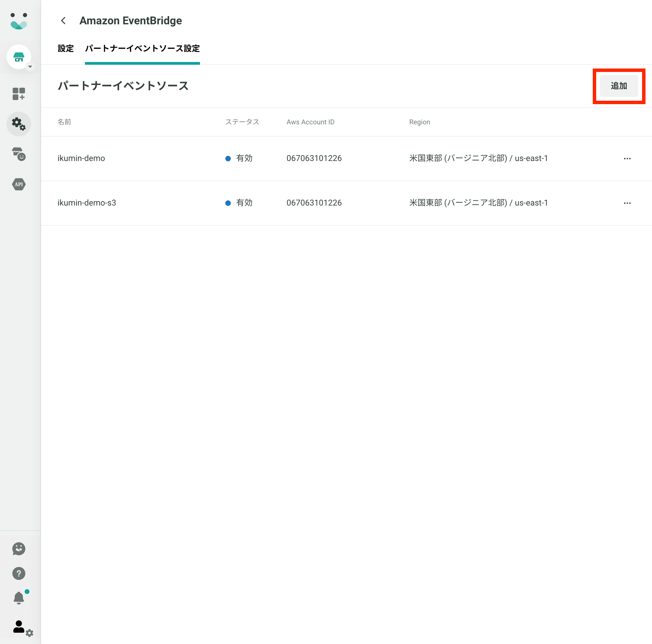Click the 追加 button
This screenshot has height=644, width=652.
619,86
